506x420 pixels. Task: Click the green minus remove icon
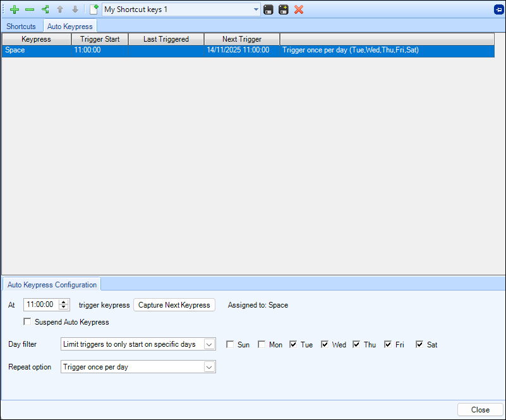(30, 9)
